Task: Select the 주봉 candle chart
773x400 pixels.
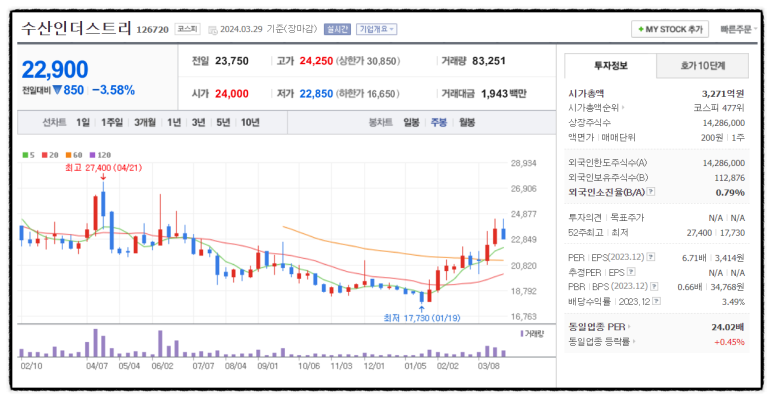Action: click(x=439, y=123)
